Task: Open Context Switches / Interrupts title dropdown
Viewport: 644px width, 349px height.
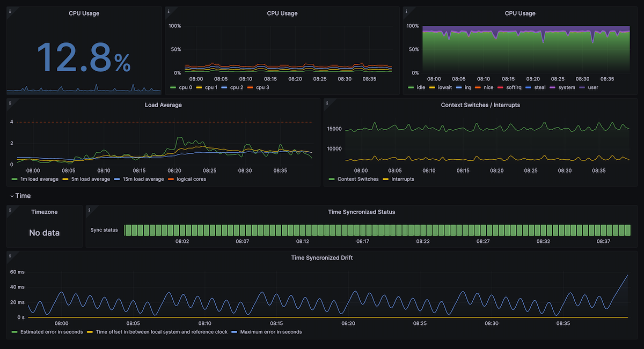Action: (480, 105)
